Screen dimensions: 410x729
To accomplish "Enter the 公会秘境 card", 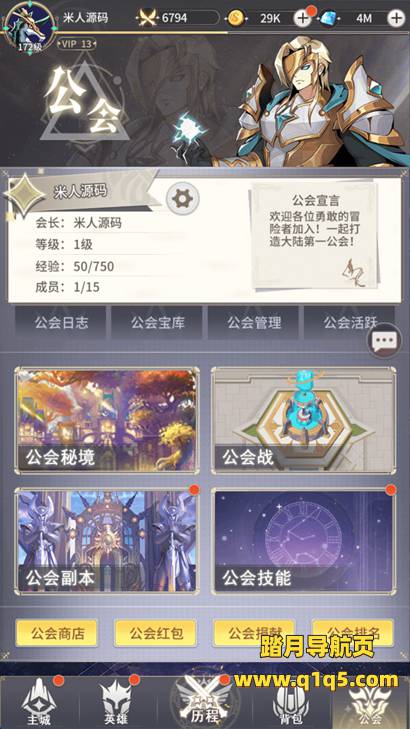I will tap(107, 420).
